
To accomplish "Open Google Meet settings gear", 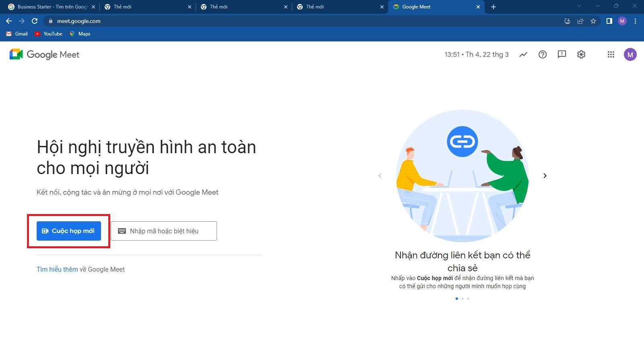I will tap(581, 54).
